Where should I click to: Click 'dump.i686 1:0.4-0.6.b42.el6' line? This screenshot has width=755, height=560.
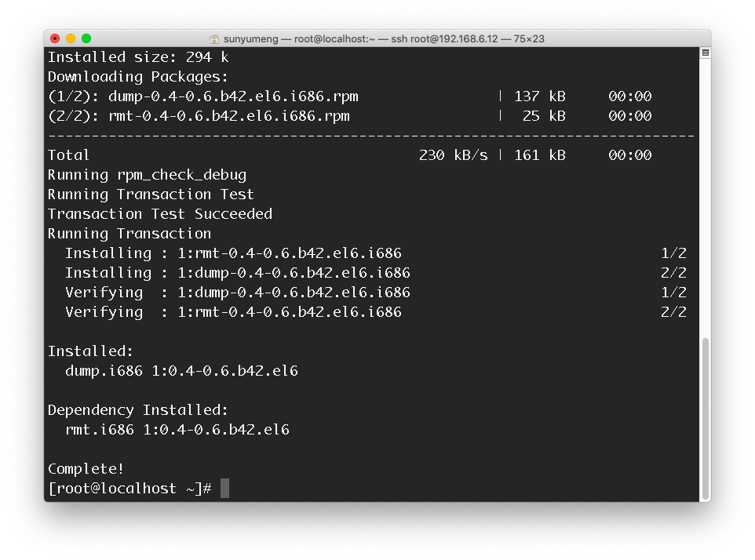pos(181,371)
